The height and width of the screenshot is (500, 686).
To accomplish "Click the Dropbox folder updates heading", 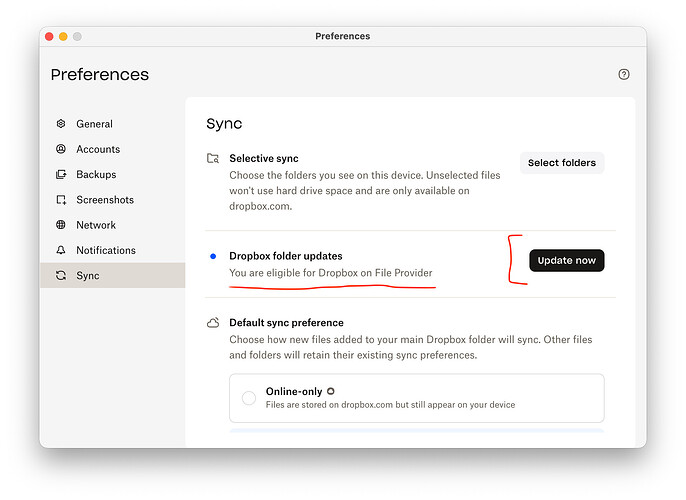I will tap(286, 256).
